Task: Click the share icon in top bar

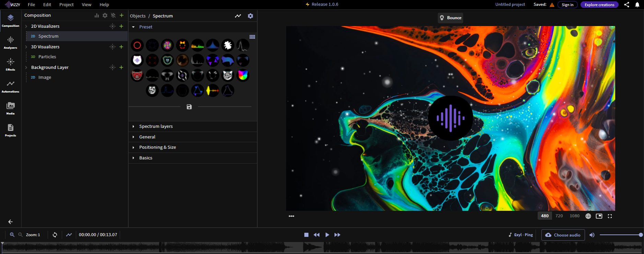Action: tap(627, 5)
